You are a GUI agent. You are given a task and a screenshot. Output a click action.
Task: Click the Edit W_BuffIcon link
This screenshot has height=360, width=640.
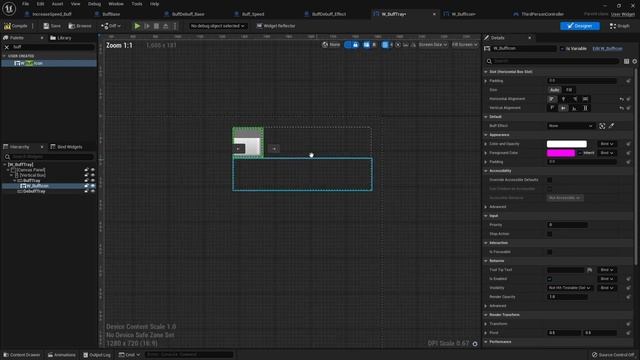[607, 49]
